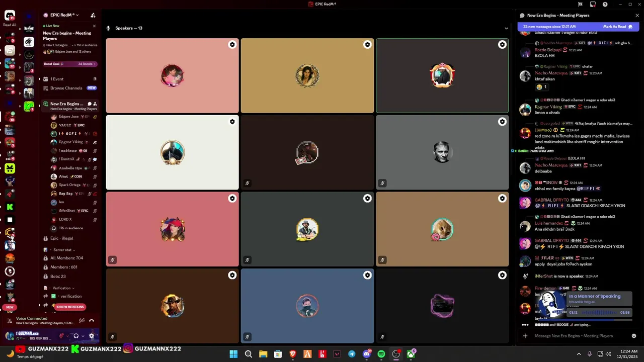
Task: Click plus attachment button in message box
Action: [525, 336]
